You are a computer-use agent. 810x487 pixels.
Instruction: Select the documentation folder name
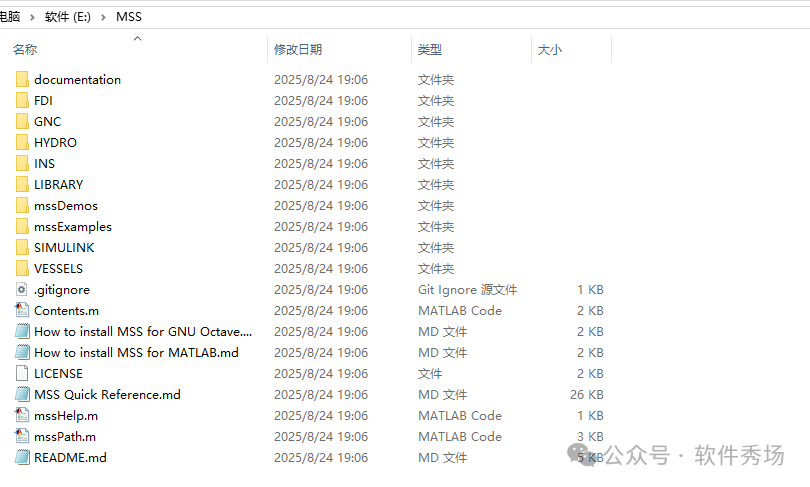click(x=77, y=80)
